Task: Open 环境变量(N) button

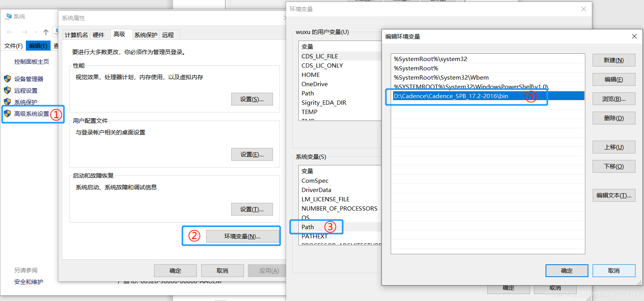Action: point(242,236)
